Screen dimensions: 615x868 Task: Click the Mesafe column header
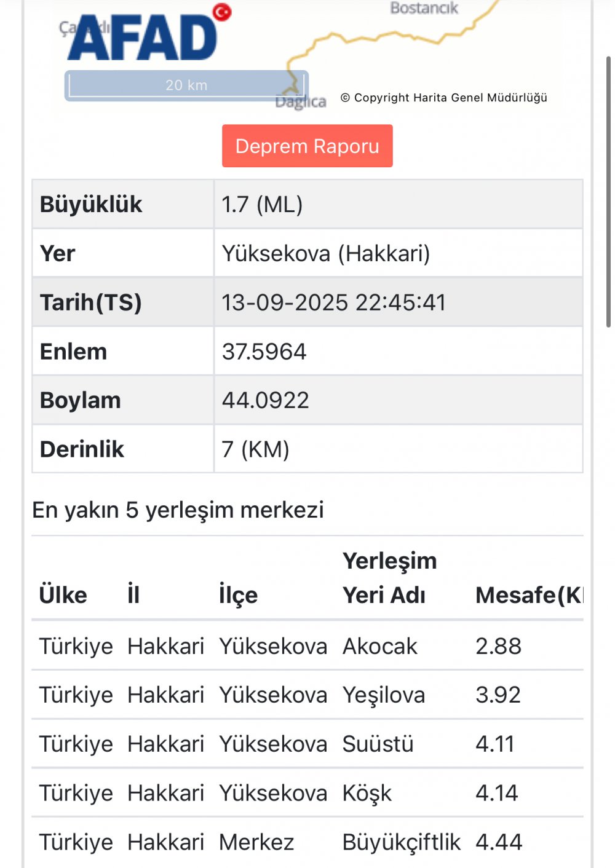coord(528,595)
